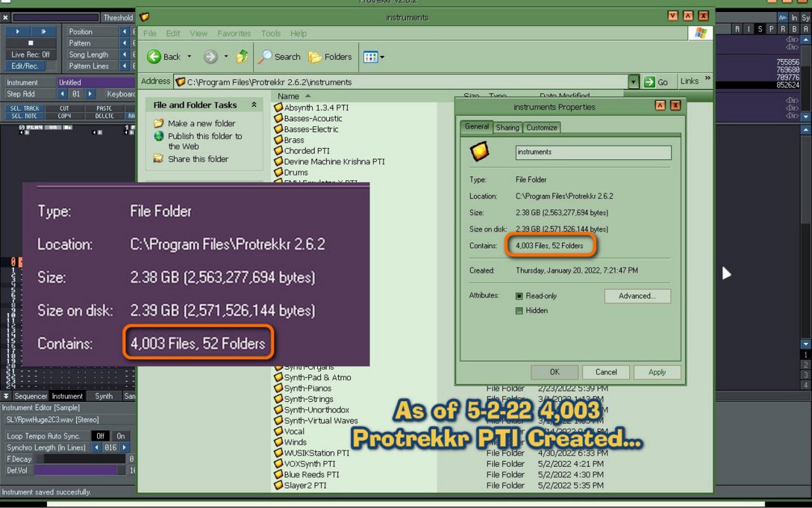The height and width of the screenshot is (508, 812).
Task: Click the In button in Protrekkr top bar
Action: tap(794, 18)
